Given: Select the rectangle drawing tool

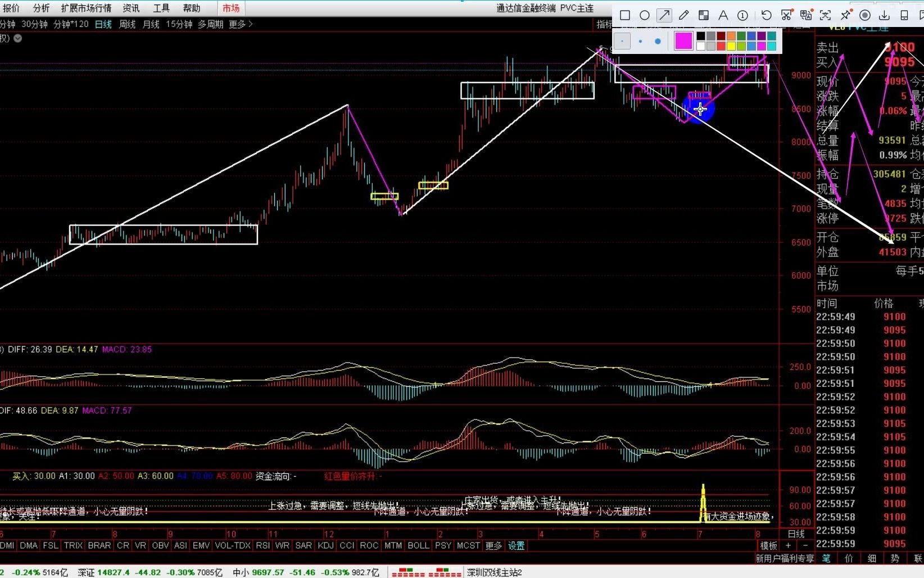Looking at the screenshot, I should pos(625,15).
